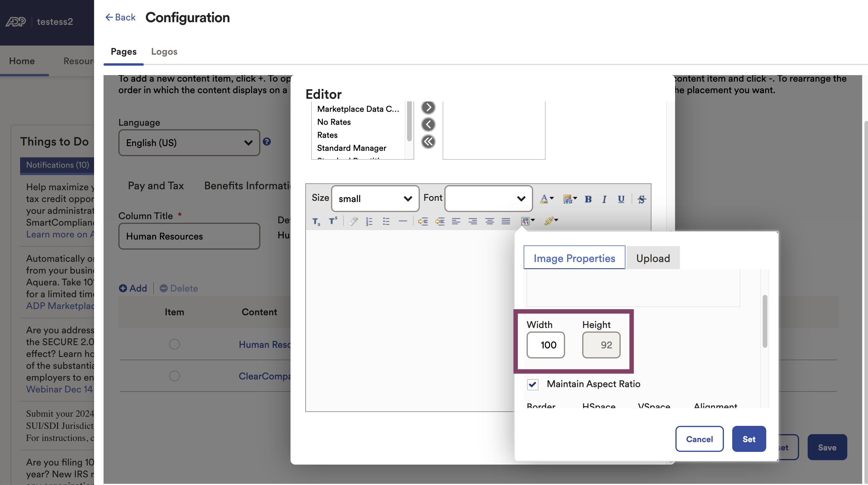Image resolution: width=868 pixels, height=485 pixels.
Task: Open the Language dropdown English (US)
Action: (189, 143)
